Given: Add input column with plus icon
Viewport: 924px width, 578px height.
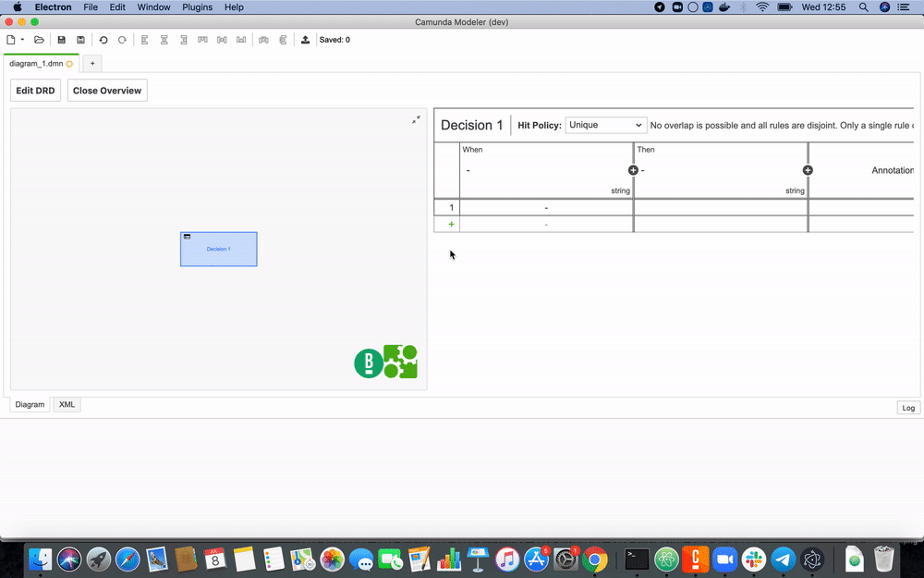Looking at the screenshot, I should (633, 170).
